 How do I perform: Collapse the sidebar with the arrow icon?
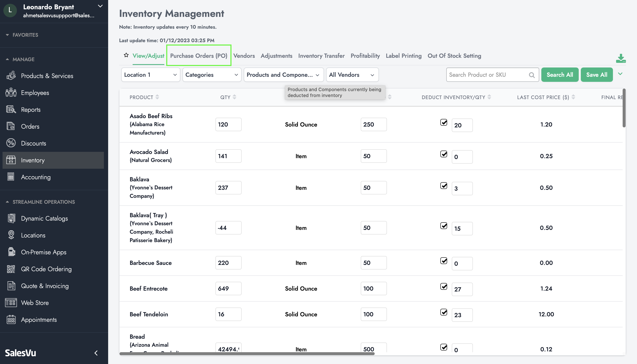96,353
